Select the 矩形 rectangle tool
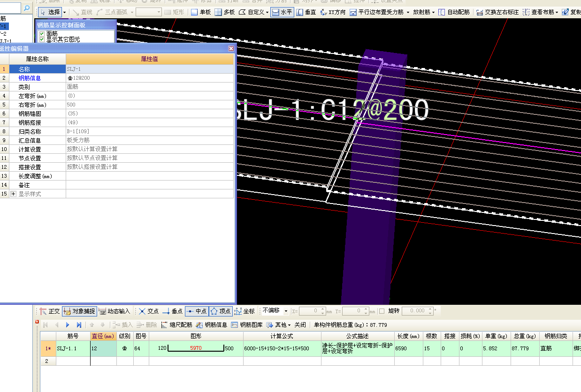Viewport: 581px width, 392px height. pos(174,12)
